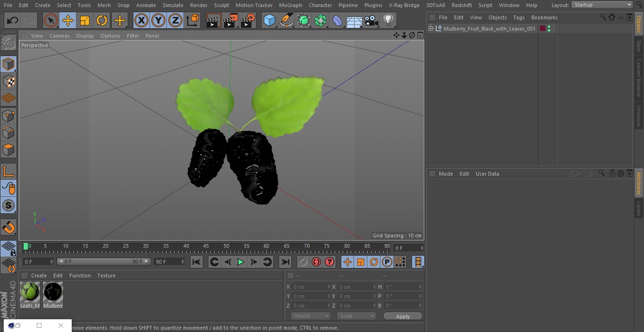Screen dimensions: 644x332
Task: Add a Cube primitive object
Action: [x=269, y=20]
